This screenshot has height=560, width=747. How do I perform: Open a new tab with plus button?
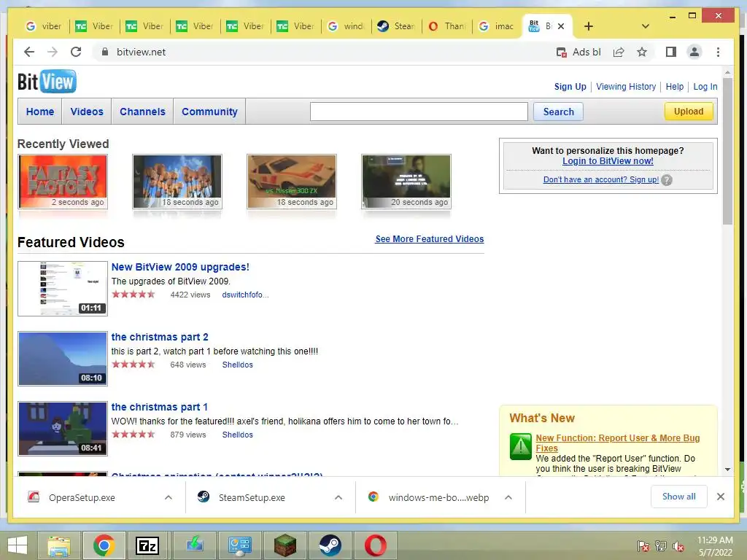tap(589, 26)
